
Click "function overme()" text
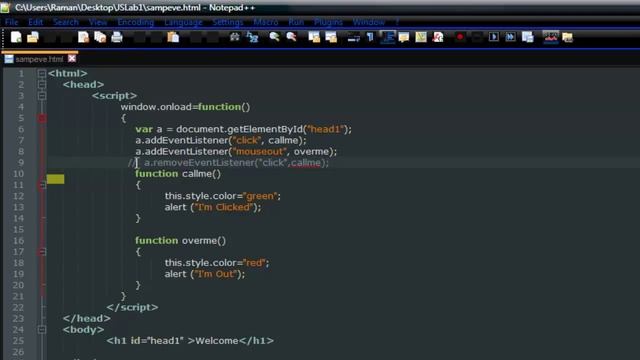tap(180, 241)
